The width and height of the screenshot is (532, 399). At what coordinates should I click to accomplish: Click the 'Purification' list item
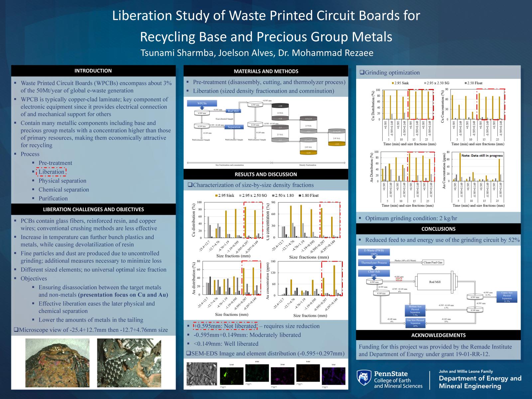point(53,199)
